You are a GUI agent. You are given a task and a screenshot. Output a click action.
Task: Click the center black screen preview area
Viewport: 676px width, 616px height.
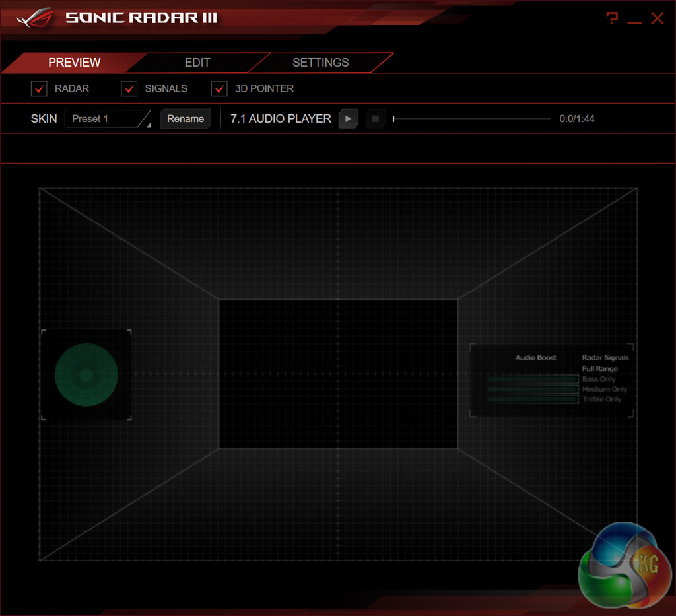click(x=338, y=374)
